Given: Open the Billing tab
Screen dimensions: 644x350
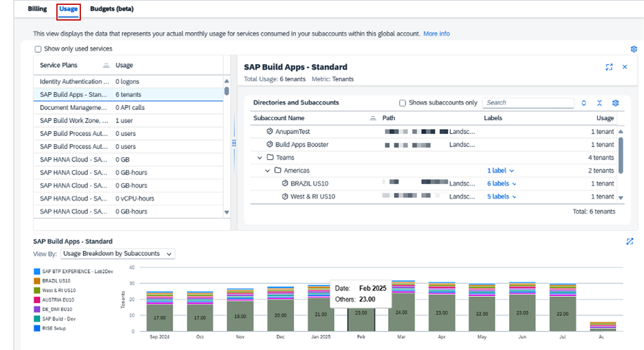Looking at the screenshot, I should pyautogui.click(x=37, y=9).
